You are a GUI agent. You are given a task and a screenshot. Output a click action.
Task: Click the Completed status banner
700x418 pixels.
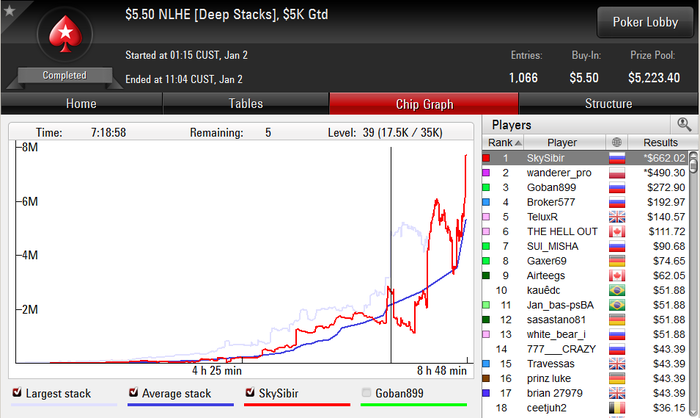[x=65, y=75]
